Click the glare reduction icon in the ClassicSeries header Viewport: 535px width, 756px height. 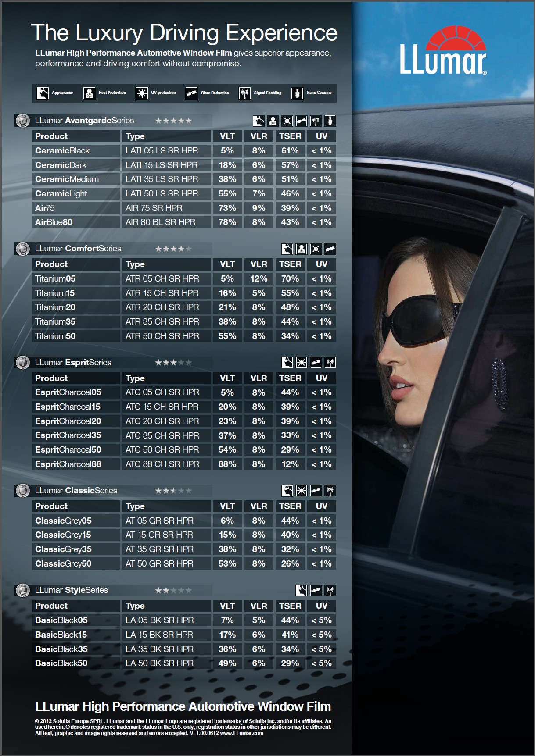point(316,490)
